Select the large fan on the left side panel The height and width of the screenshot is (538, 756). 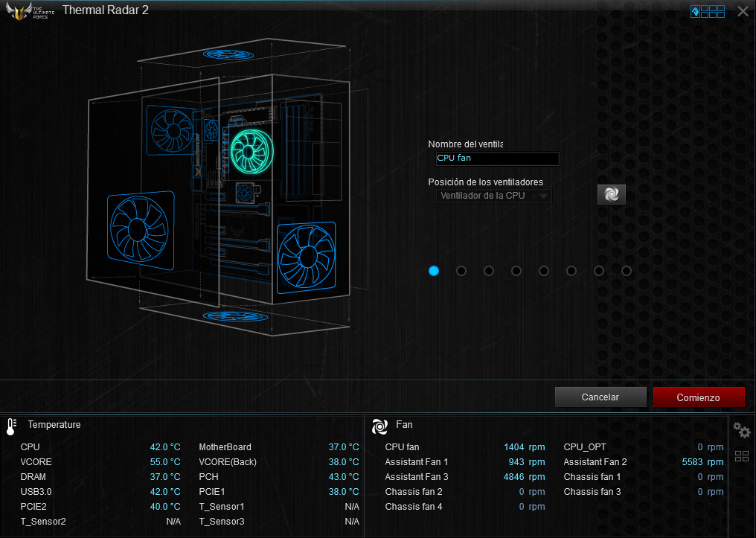click(141, 230)
